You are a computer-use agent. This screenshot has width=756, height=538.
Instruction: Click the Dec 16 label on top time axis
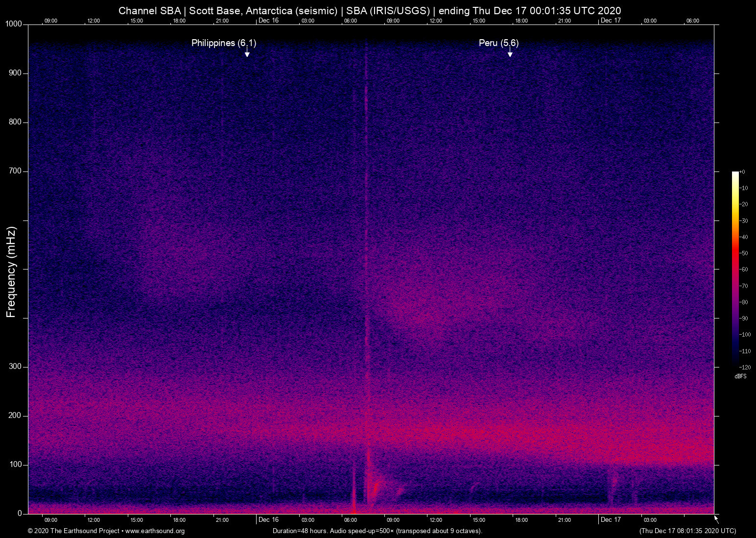[268, 21]
